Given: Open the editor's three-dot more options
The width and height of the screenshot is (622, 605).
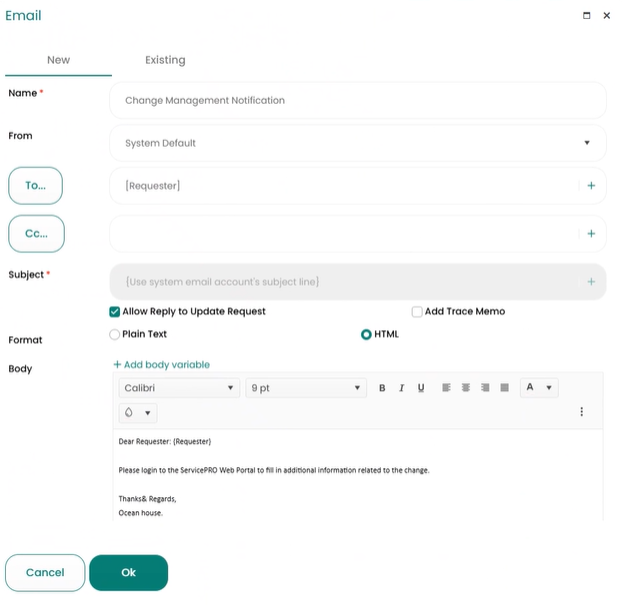Looking at the screenshot, I should coord(581,412).
